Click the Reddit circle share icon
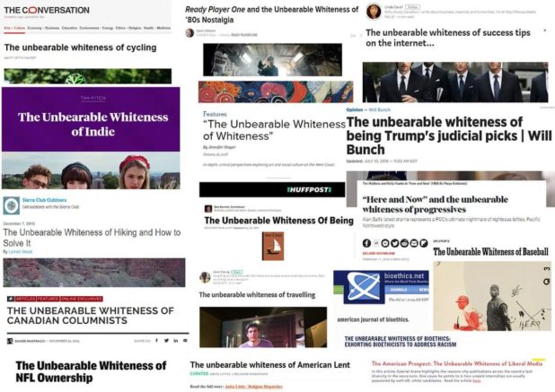Screen dimensions: 555x392 (404, 243)
